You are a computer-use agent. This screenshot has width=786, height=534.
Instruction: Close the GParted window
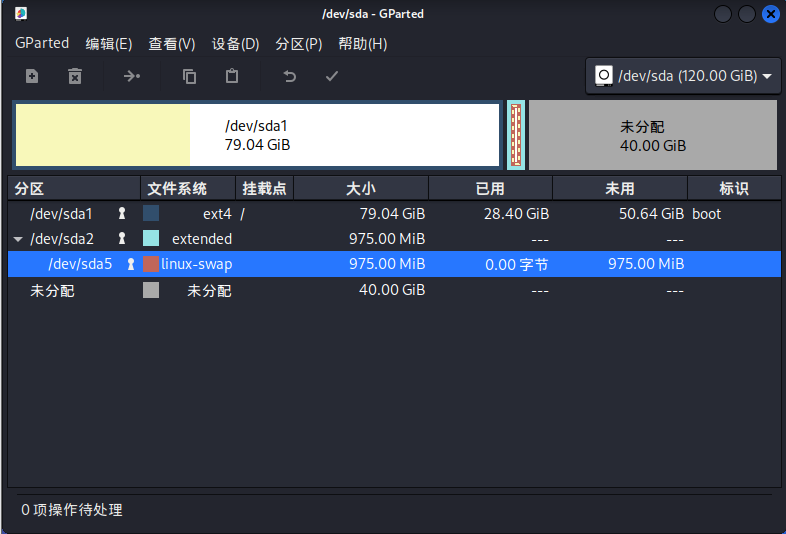(771, 14)
